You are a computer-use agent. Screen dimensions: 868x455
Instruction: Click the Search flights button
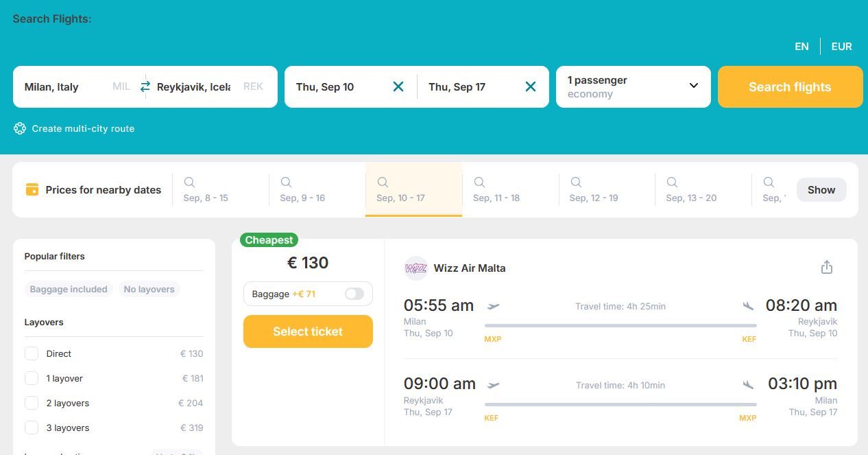790,86
